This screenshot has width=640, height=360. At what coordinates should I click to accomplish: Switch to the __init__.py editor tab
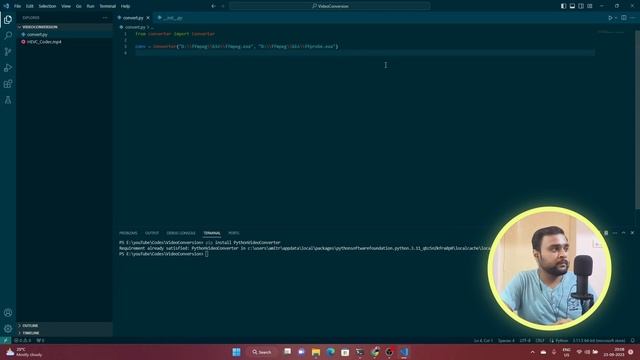pos(172,18)
